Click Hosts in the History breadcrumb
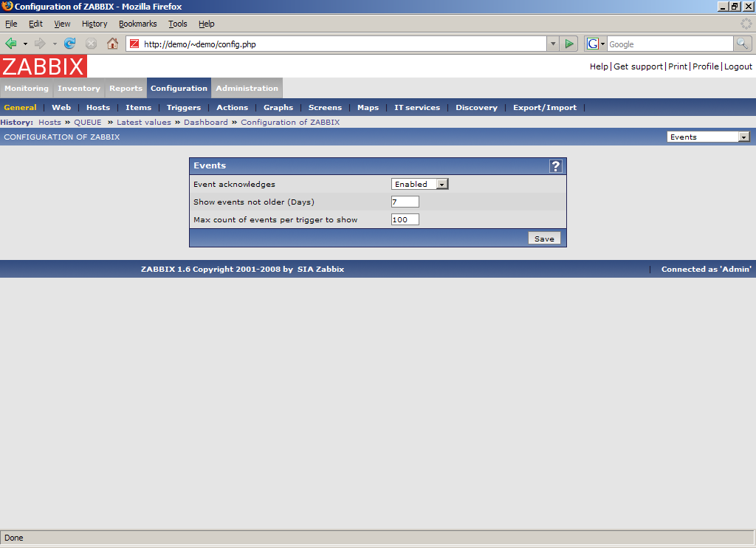This screenshot has width=756, height=548. (49, 122)
